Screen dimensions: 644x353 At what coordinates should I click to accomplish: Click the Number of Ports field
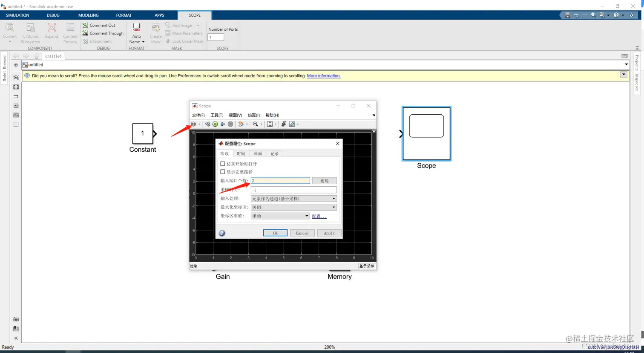tap(216, 37)
